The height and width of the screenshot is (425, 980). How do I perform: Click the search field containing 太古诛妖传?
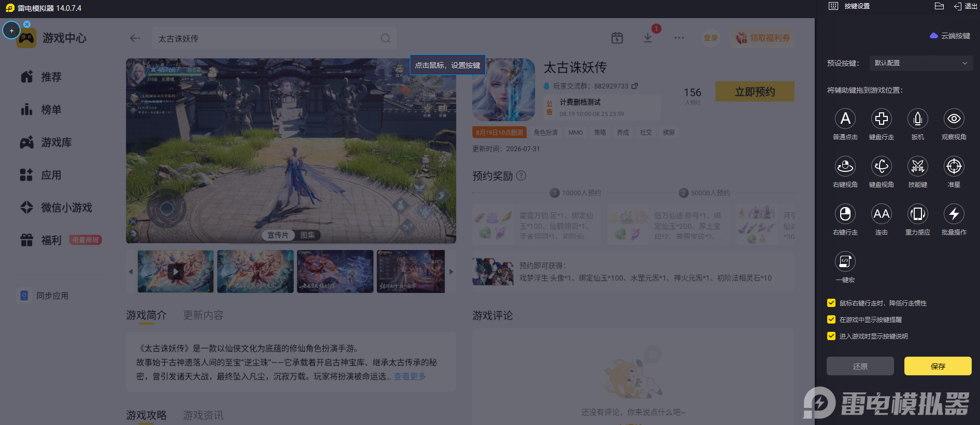[x=275, y=38]
